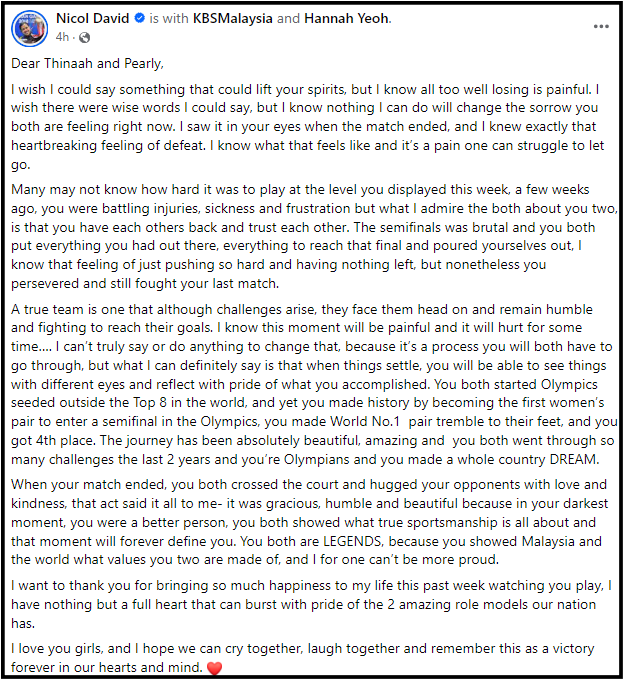The height and width of the screenshot is (680, 624).
Task: Open the three-dot post options menu
Action: (x=601, y=26)
